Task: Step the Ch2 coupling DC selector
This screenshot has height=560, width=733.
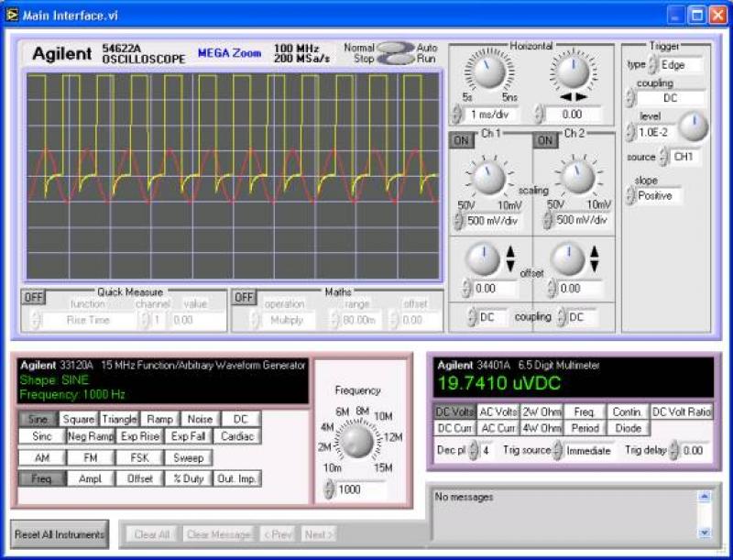Action: pyautogui.click(x=562, y=317)
